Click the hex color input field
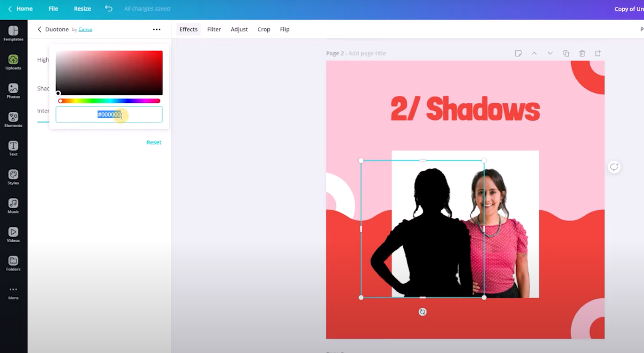The image size is (644, 353). [x=109, y=114]
